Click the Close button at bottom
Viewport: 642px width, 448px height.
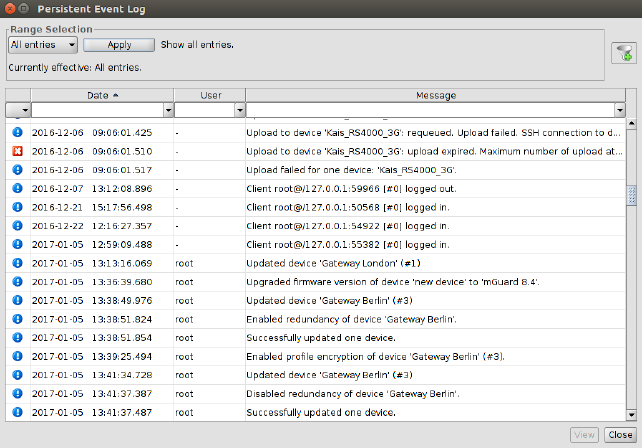[619, 435]
